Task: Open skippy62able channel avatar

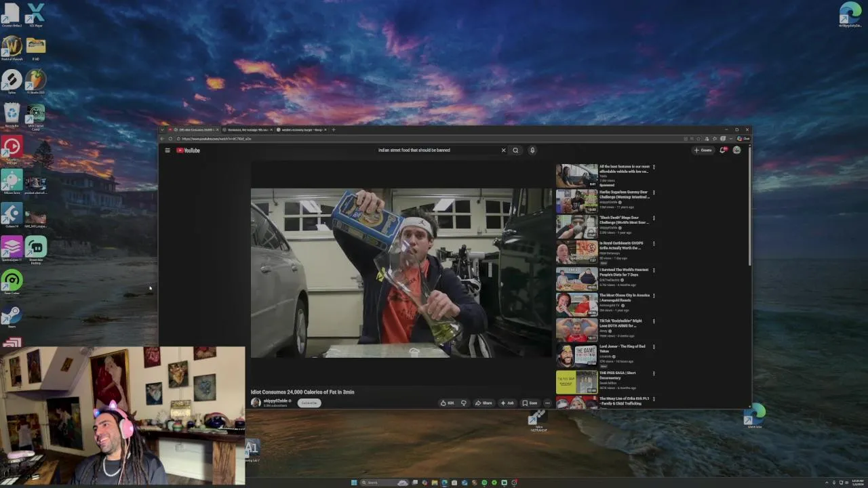Action: (x=256, y=403)
